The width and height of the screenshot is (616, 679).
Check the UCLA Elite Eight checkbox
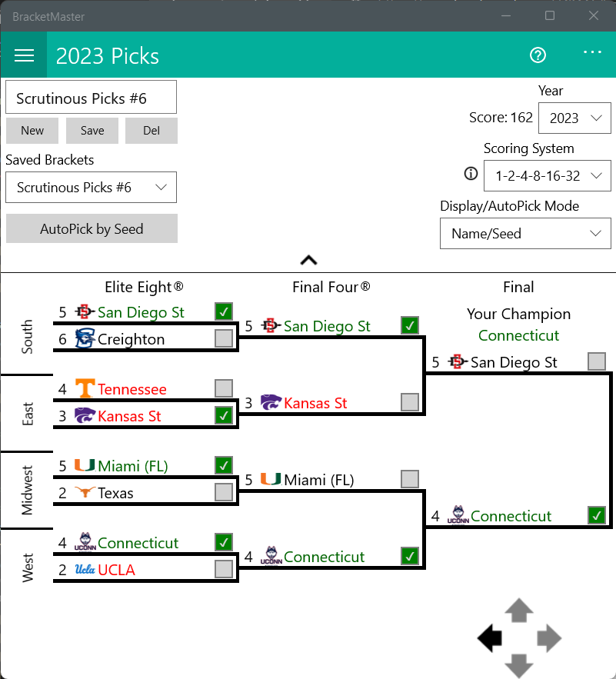click(224, 569)
